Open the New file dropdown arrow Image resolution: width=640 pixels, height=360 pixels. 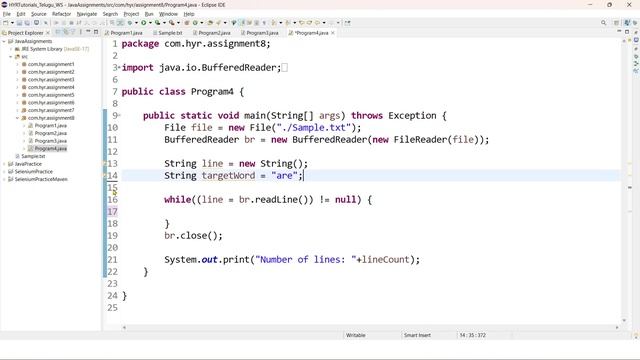point(12,23)
